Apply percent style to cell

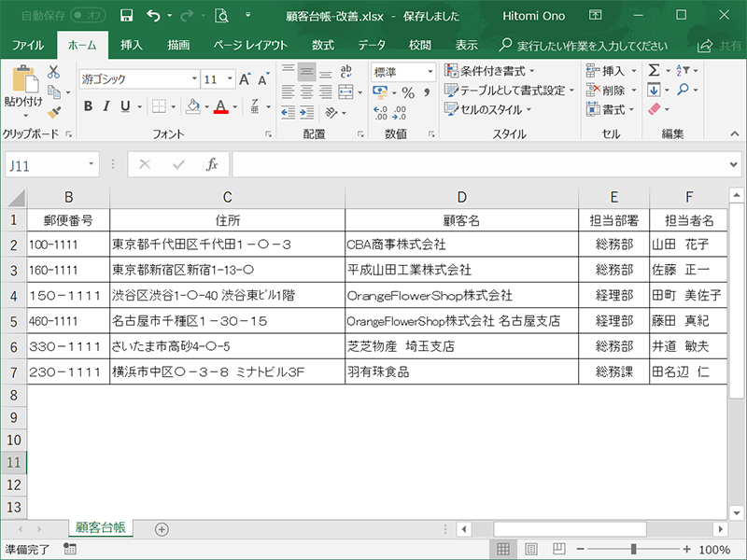tap(408, 91)
